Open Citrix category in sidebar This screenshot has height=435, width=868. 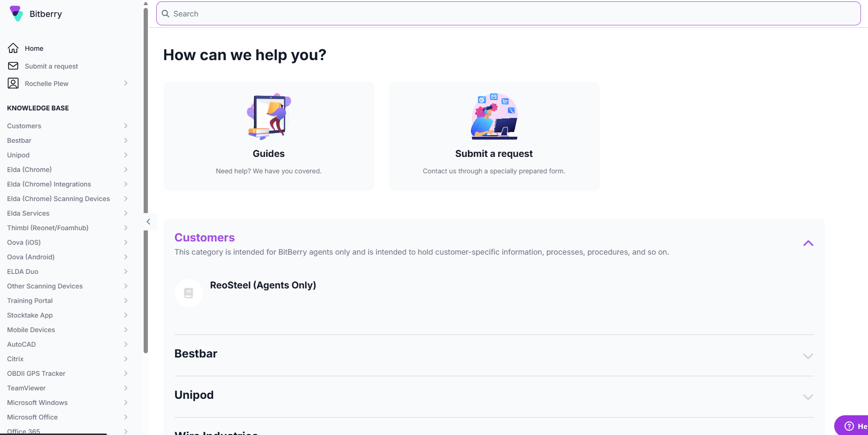pos(15,359)
